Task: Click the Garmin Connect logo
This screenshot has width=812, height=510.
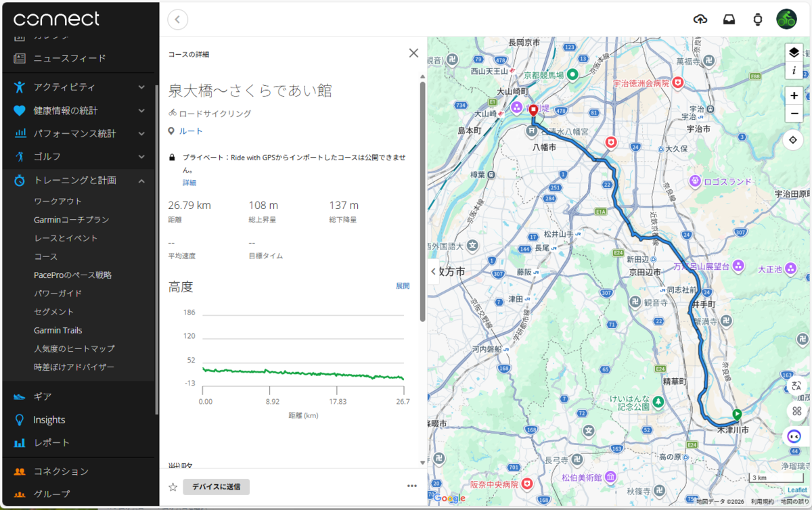Action: click(56, 19)
